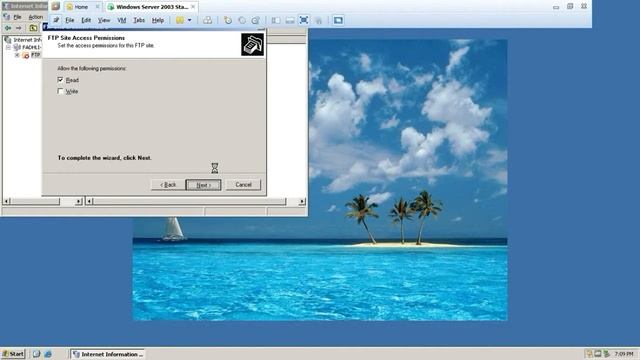Click the full screen mode icon
Viewport: 640px width, 360px height.
coord(304,20)
